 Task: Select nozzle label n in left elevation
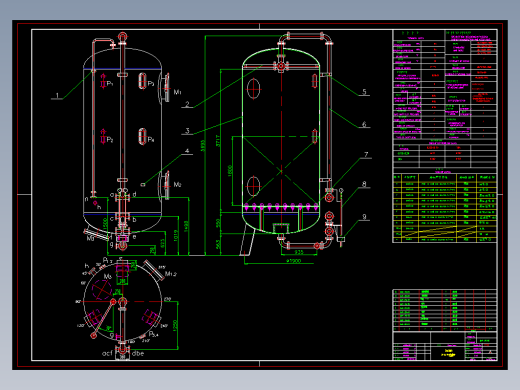pyautogui.click(x=86, y=199)
